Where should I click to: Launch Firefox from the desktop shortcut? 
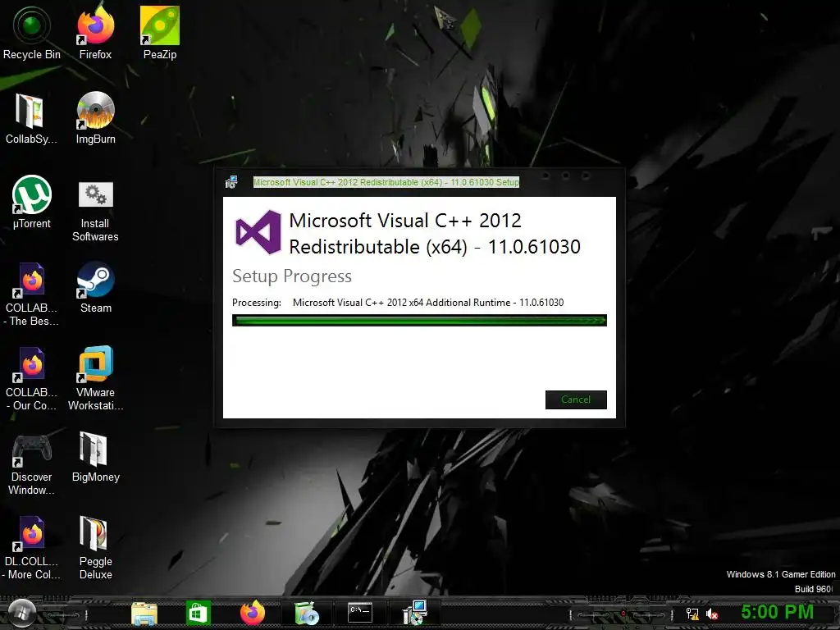[x=95, y=32]
